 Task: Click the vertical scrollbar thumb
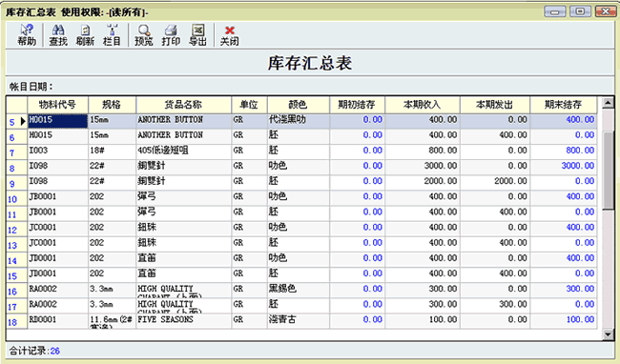click(x=608, y=170)
